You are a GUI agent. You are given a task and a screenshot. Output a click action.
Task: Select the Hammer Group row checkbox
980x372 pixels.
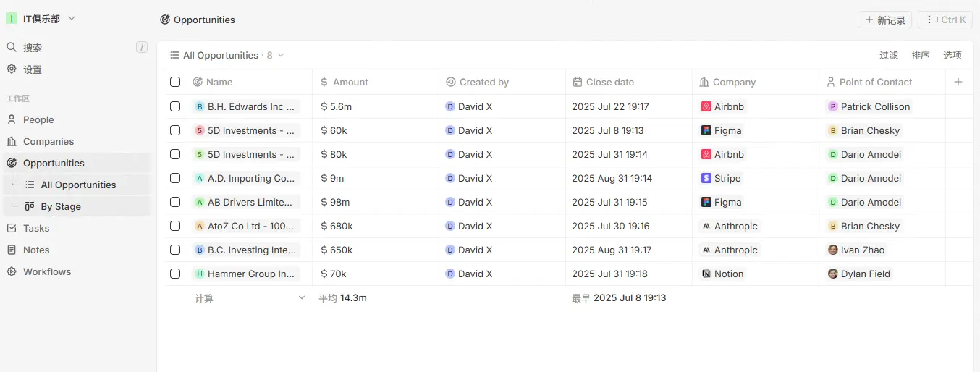(175, 274)
